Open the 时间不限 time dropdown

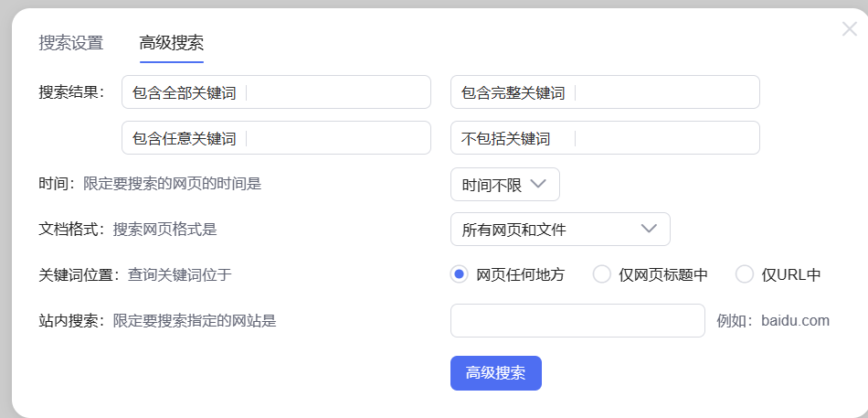[504, 185]
